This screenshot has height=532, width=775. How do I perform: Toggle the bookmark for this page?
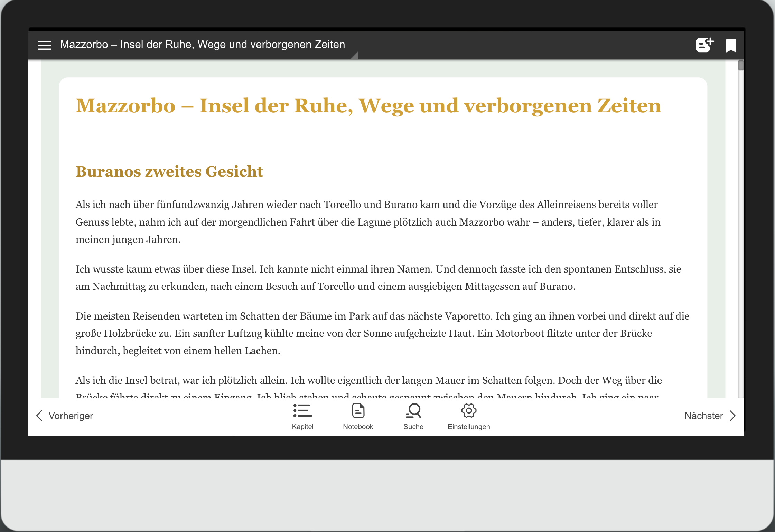pyautogui.click(x=731, y=45)
